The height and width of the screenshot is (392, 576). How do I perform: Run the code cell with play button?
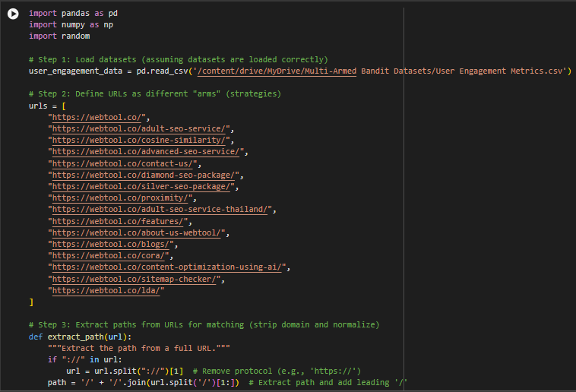pyautogui.click(x=13, y=14)
